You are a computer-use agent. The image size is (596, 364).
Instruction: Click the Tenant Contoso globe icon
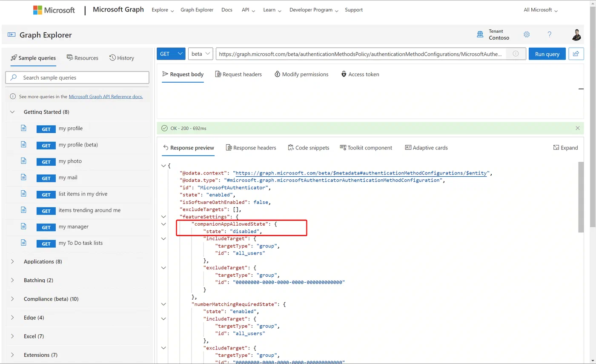pyautogui.click(x=480, y=34)
